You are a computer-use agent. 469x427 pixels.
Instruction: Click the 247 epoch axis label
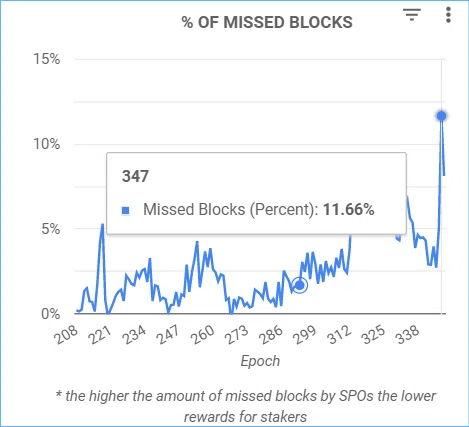169,334
